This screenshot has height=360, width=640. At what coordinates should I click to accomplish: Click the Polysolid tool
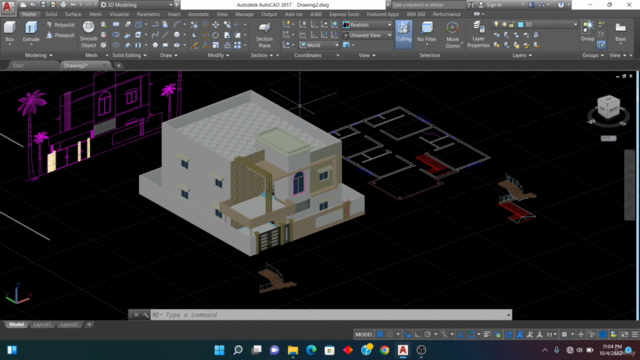coord(60,25)
